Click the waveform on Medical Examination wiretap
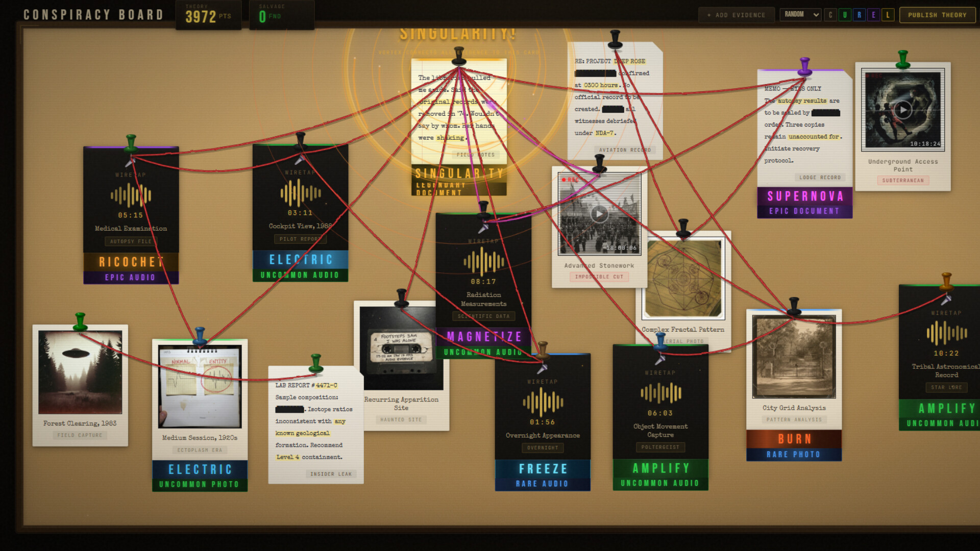The height and width of the screenshot is (551, 980). [130, 195]
